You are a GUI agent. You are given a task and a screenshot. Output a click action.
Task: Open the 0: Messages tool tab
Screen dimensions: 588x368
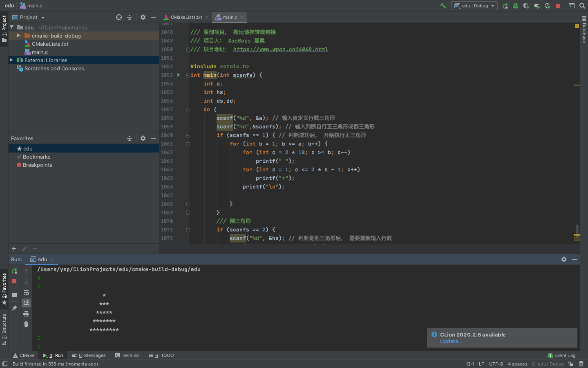(89, 355)
